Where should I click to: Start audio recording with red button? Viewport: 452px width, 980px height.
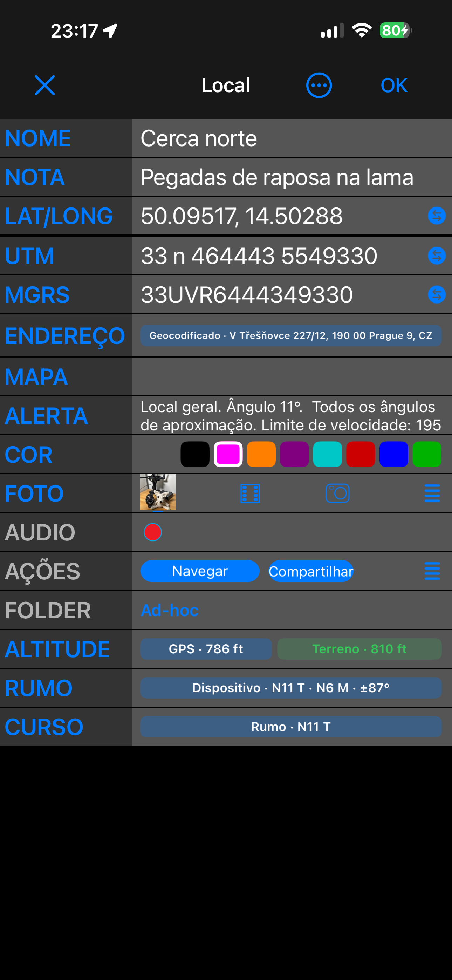[x=152, y=532]
